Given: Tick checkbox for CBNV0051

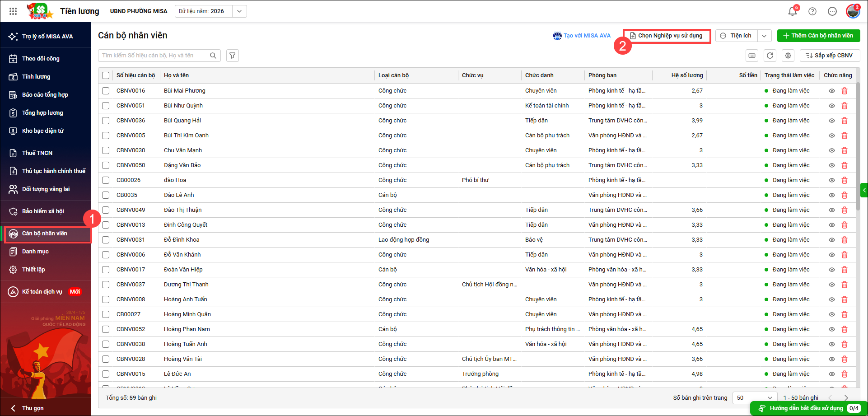Looking at the screenshot, I should tap(106, 106).
